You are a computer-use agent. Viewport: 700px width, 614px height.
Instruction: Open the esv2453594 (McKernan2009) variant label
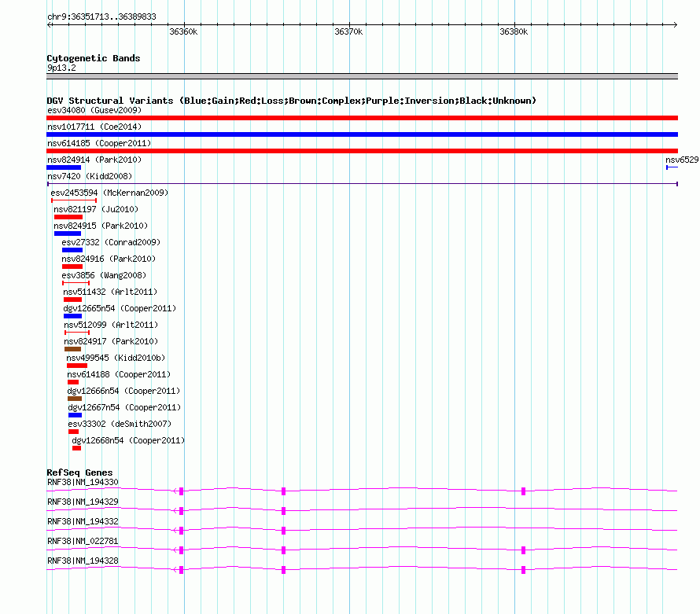[109, 193]
